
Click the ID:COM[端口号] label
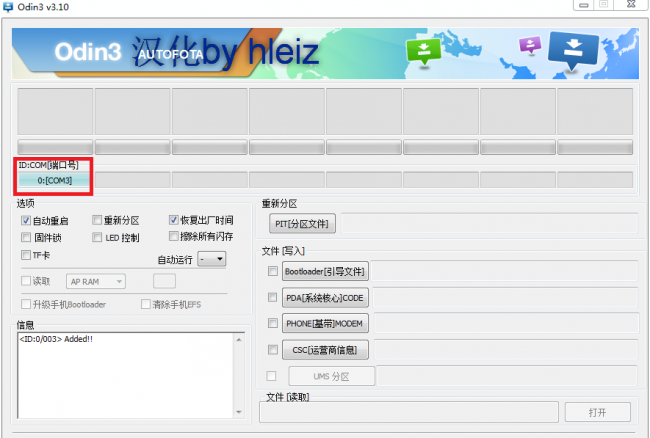click(48, 165)
